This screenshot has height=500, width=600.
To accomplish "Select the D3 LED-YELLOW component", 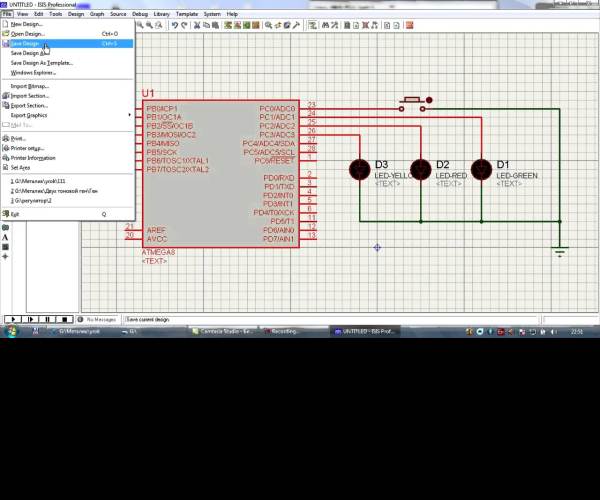I will (x=360, y=169).
